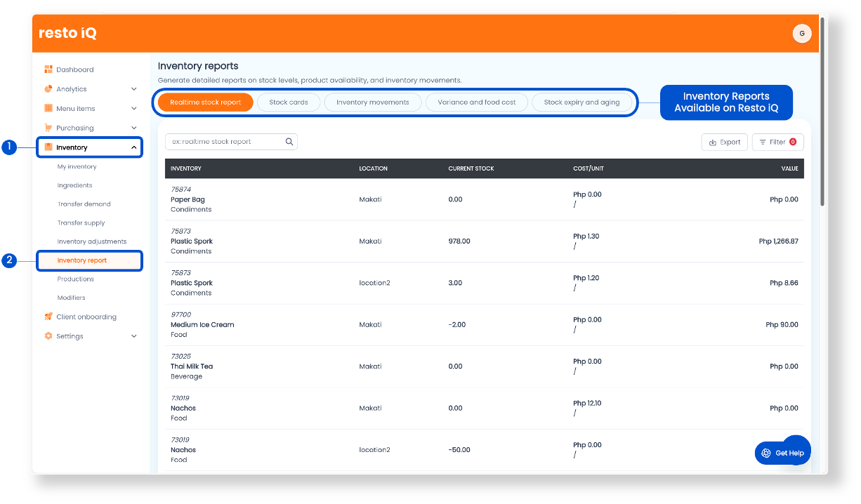Click the Php 1,266.87 value cell

(x=779, y=241)
